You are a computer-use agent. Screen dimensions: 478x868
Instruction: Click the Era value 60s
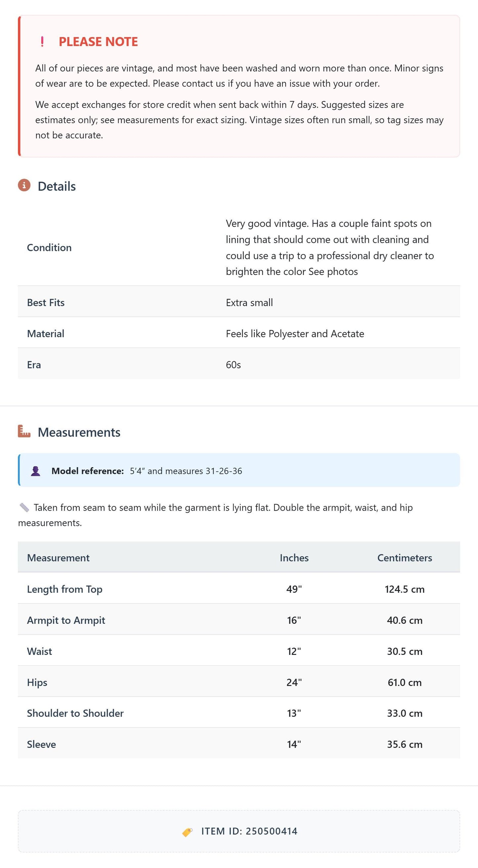click(x=233, y=365)
